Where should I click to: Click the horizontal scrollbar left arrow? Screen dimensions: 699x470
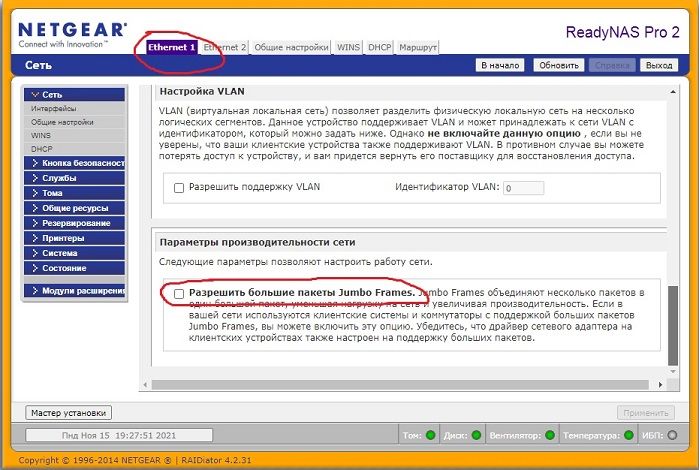click(x=146, y=384)
